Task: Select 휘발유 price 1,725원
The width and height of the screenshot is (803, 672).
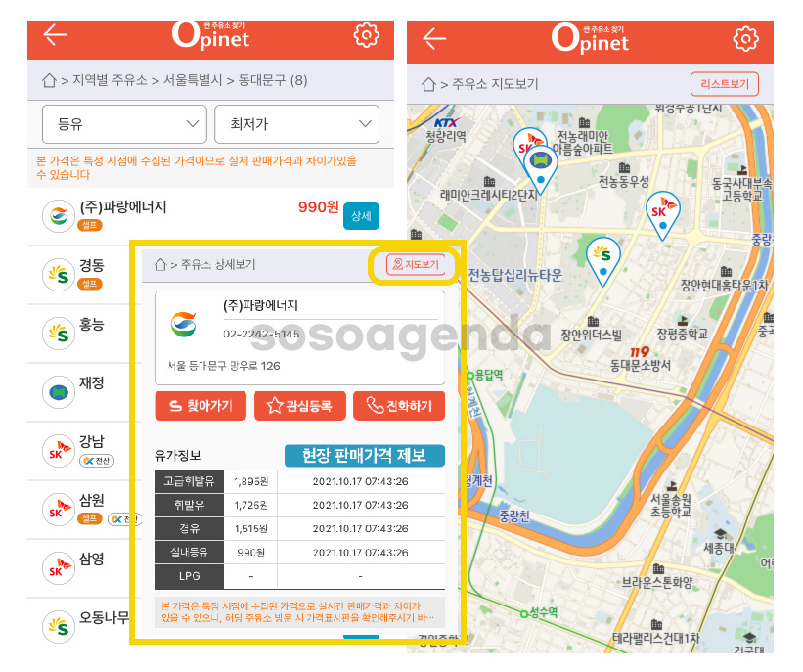Action: pos(250,506)
